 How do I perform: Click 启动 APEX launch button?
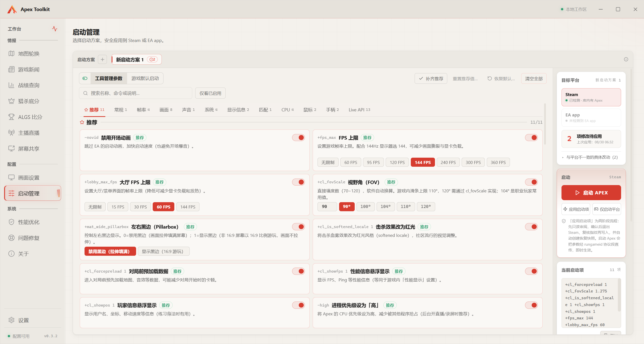click(591, 193)
